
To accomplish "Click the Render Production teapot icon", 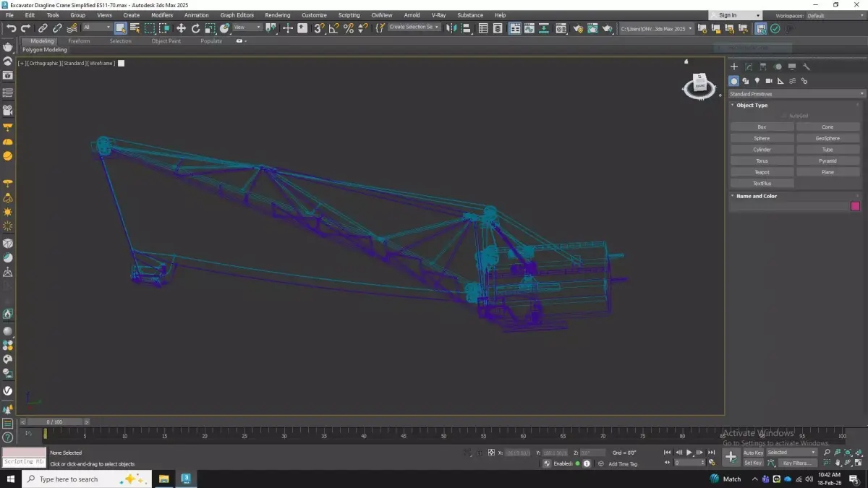I will pyautogui.click(x=608, y=28).
